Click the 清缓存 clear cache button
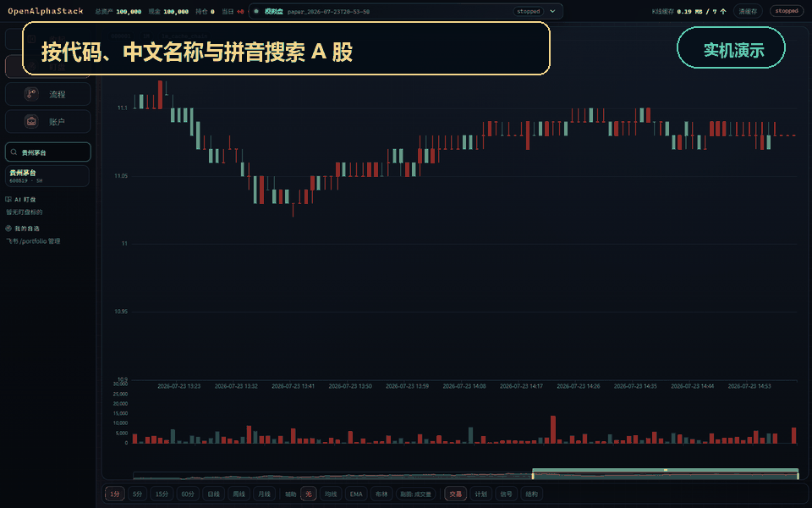Image resolution: width=812 pixels, height=508 pixels. (748, 11)
